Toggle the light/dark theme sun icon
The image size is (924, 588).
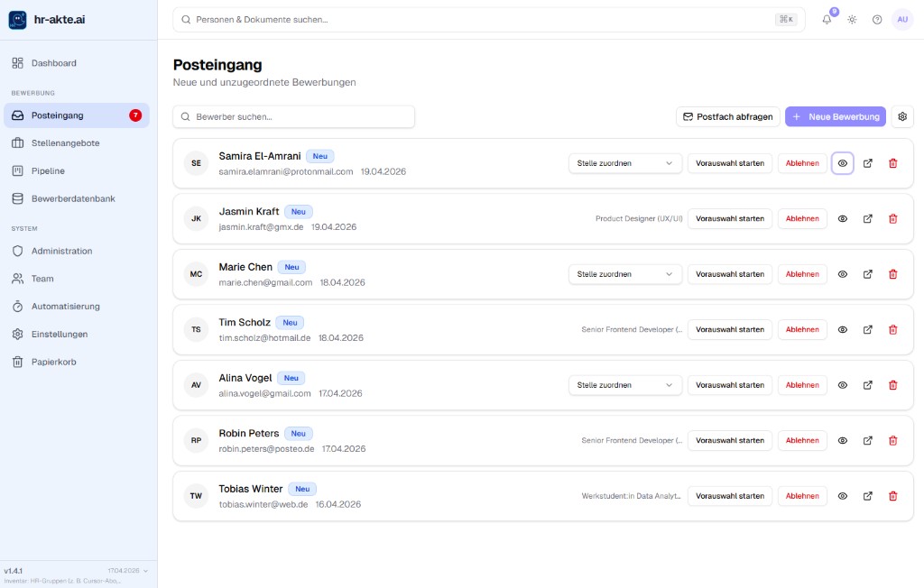(x=852, y=20)
